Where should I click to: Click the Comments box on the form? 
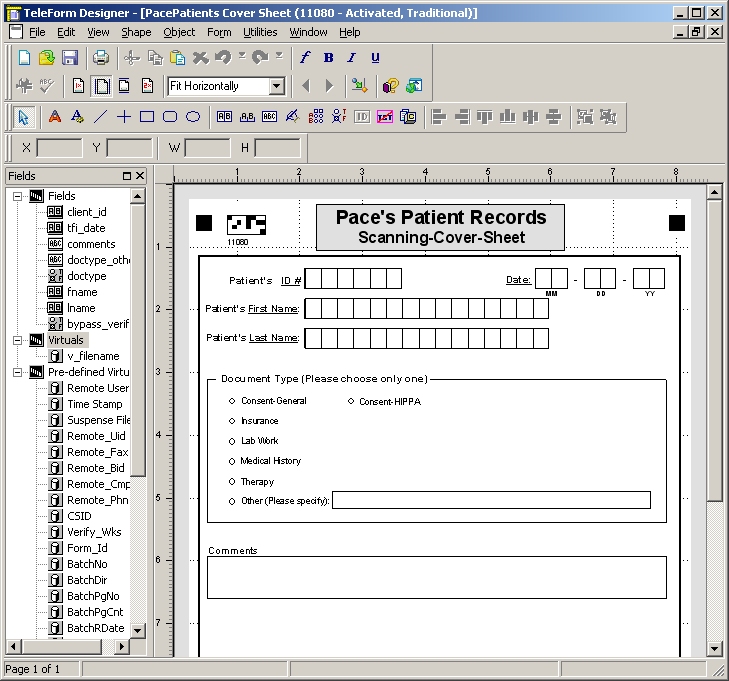[x=437, y=577]
